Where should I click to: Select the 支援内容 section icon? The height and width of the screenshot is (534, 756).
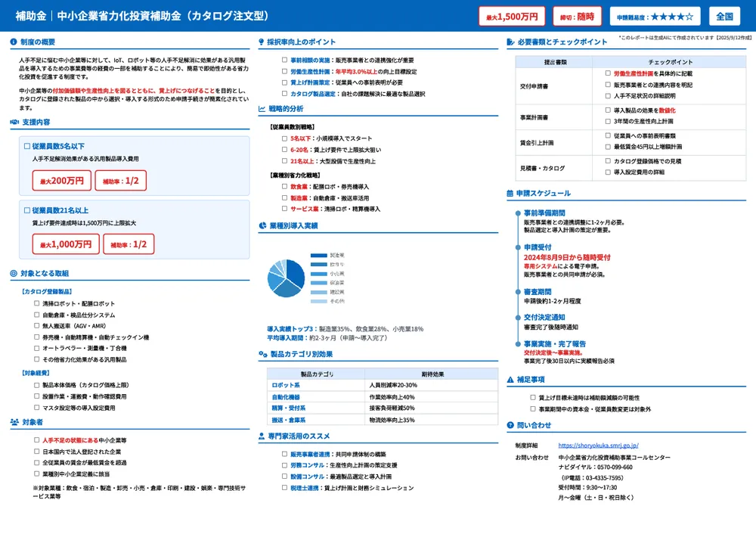click(13, 123)
